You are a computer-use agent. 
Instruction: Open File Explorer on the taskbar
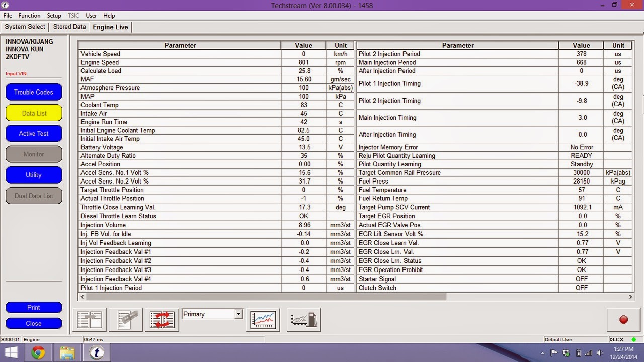[67, 353]
